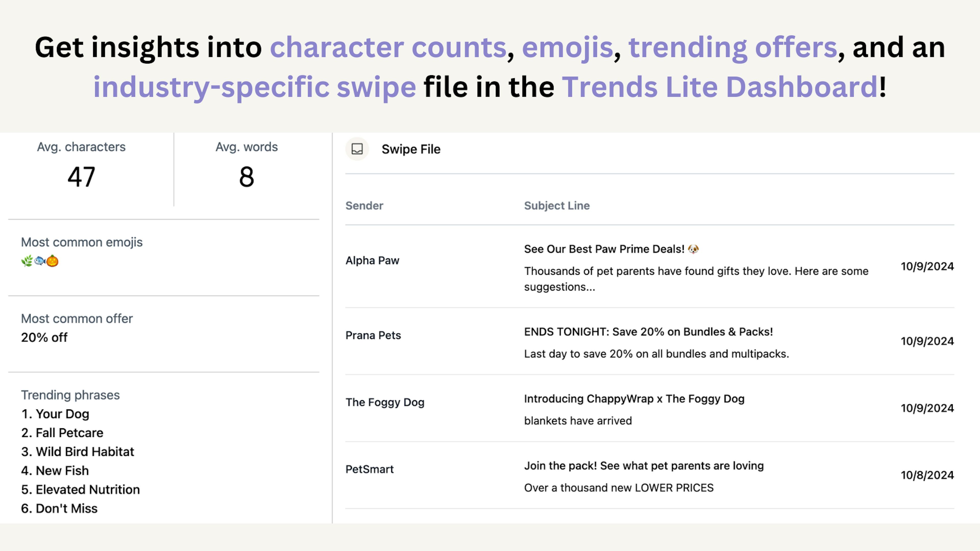Click 'Thousands of pet parents' preview text
The height and width of the screenshot is (551, 980).
[x=696, y=279]
